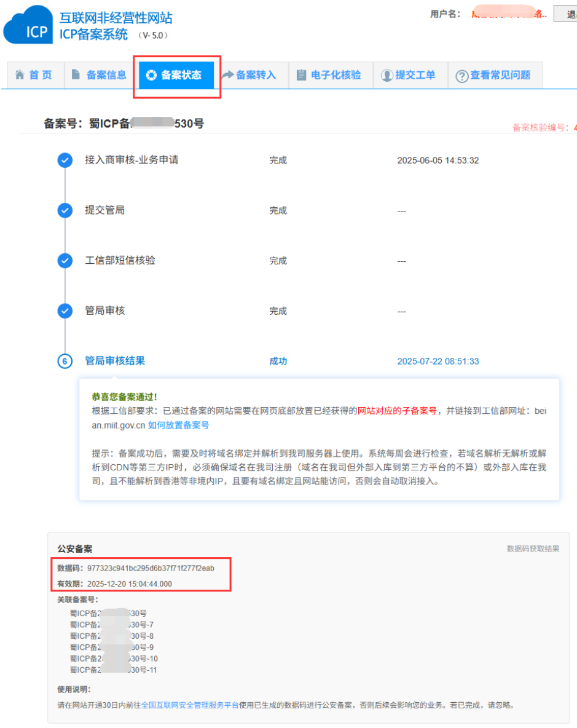Image resolution: width=577 pixels, height=728 pixels.
Task: Click the step 6 circle icon
Action: [x=65, y=362]
